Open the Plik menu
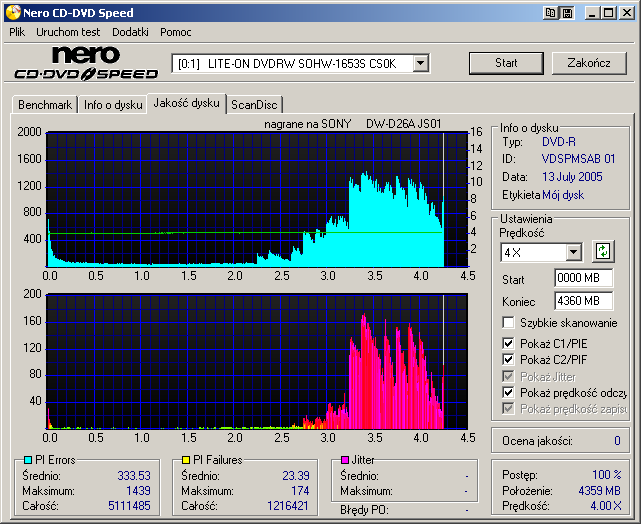 (x=17, y=32)
